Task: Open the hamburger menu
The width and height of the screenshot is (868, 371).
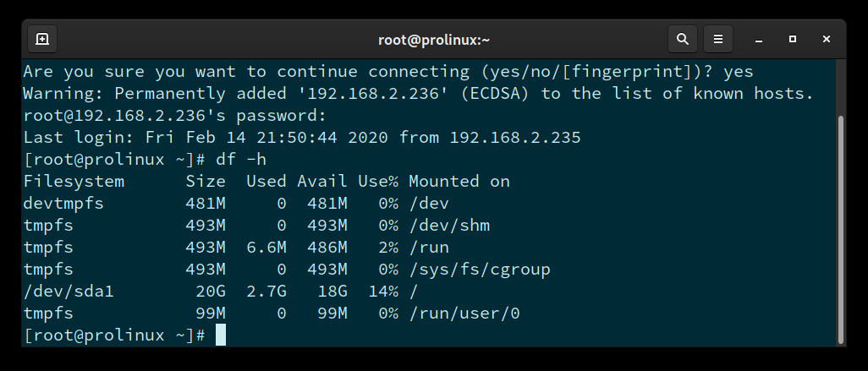Action: (717, 39)
